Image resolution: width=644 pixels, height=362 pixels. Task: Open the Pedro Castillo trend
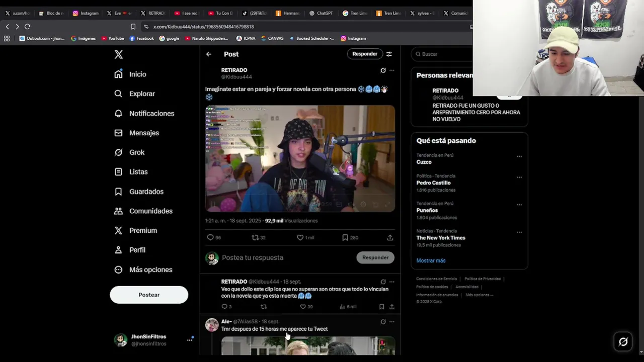tap(434, 183)
